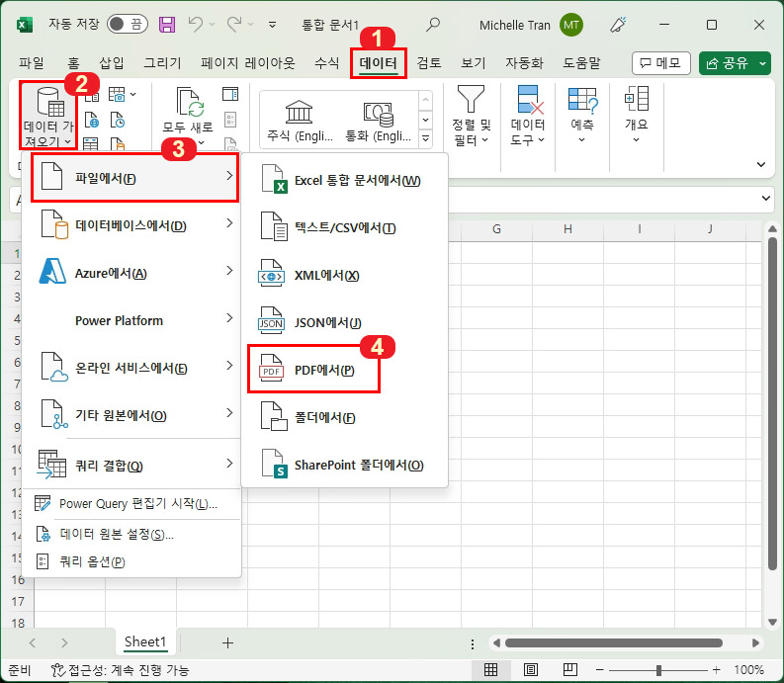Screen dimensions: 784x683
Task: Click the horizontal scrollbar thumb
Action: [x=614, y=643]
